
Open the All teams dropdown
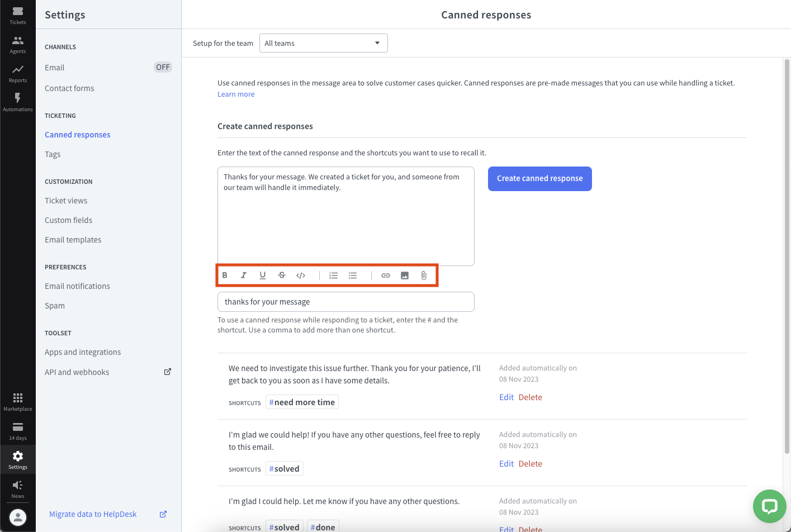[x=324, y=43]
